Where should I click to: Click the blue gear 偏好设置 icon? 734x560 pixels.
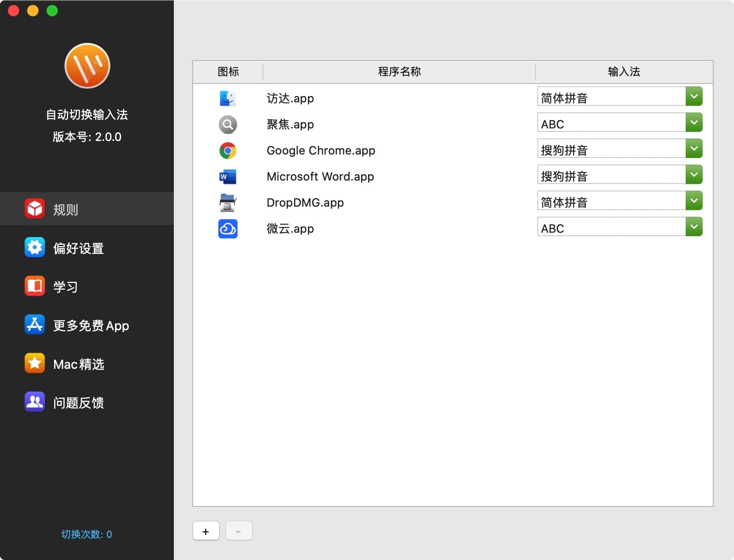(35, 247)
